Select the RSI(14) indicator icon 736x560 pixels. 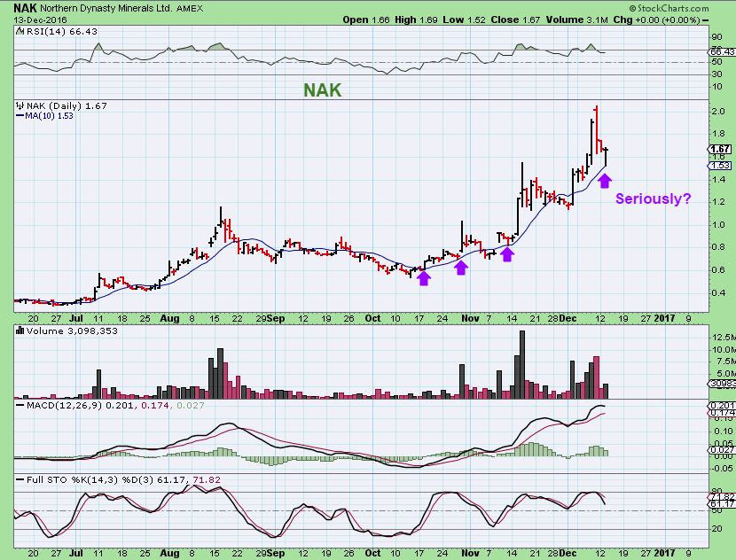tap(19, 31)
